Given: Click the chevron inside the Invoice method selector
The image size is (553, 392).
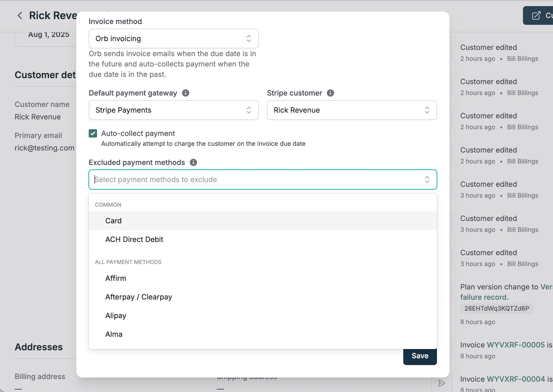Looking at the screenshot, I should [248, 38].
